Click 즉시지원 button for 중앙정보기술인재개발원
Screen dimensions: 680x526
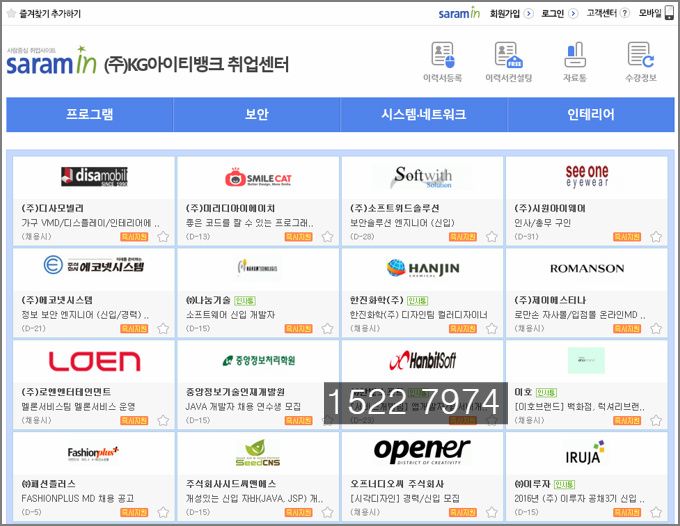coord(298,421)
